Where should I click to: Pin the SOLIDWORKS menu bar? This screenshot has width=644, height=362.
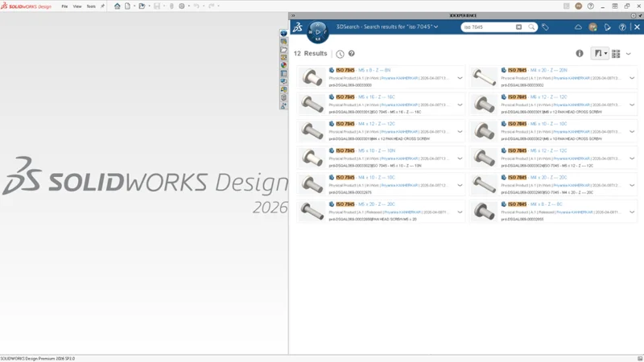point(102,6)
